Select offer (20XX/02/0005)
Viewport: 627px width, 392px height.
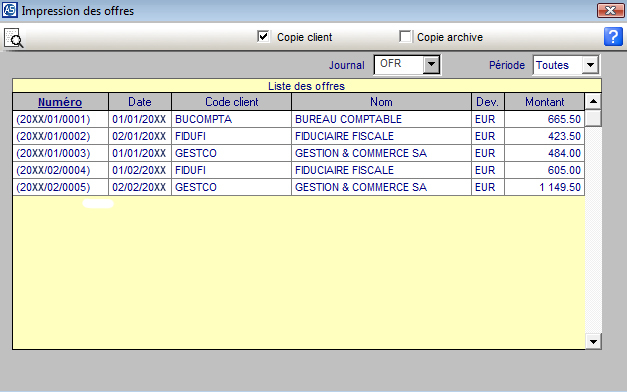pos(53,187)
